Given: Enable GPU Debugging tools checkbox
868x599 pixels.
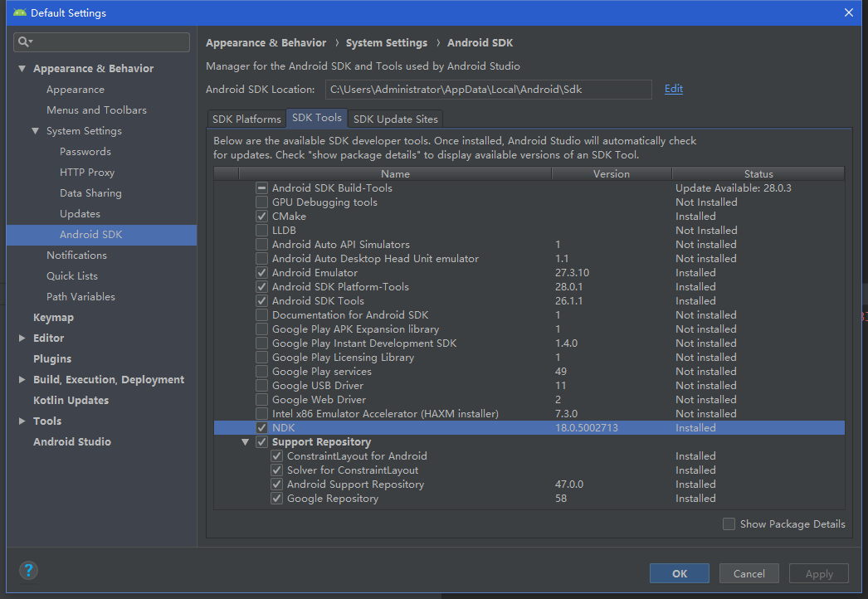Looking at the screenshot, I should [x=262, y=202].
